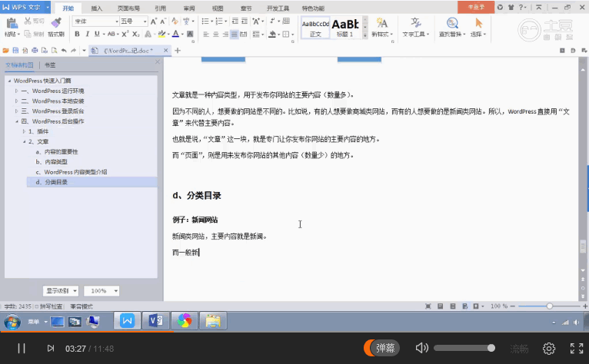Image resolution: width=589 pixels, height=364 pixels.
Task: Switch to the 开发工具 ribbon tab
Action: [278, 8]
